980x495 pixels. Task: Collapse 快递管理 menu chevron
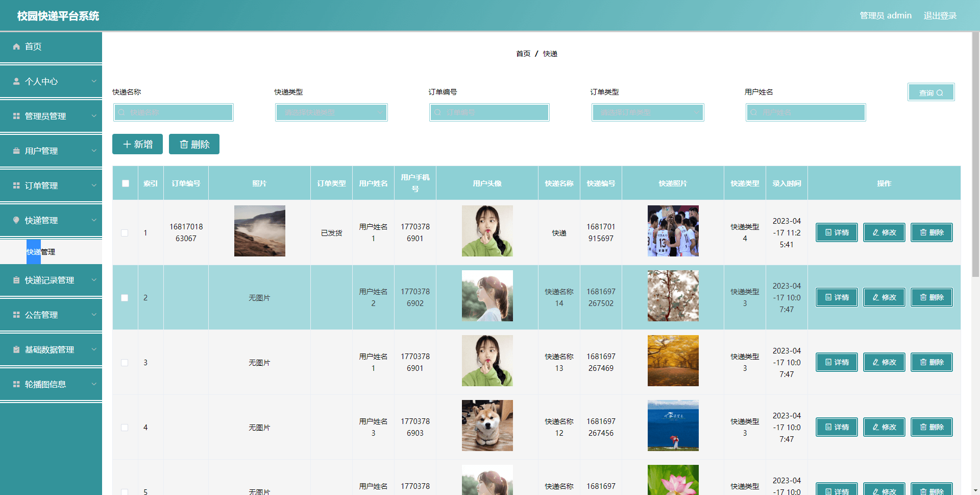click(94, 220)
